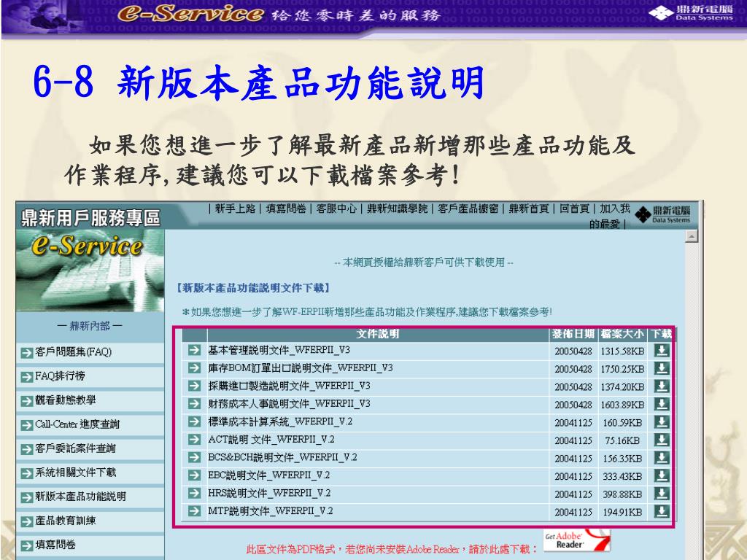Click the arrow icon beside 觀看動態教學

pyautogui.click(x=27, y=401)
